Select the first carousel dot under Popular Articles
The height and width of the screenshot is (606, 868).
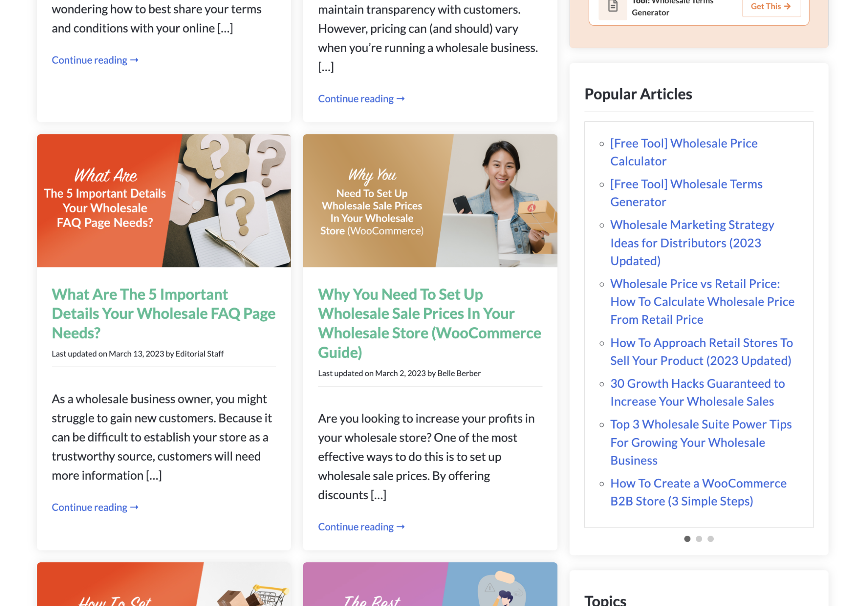pos(687,539)
